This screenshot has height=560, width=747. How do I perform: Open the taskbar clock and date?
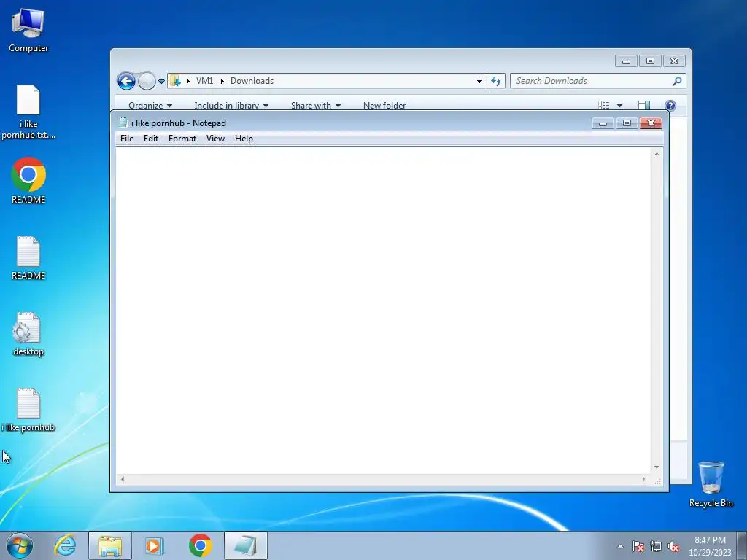[710, 545]
